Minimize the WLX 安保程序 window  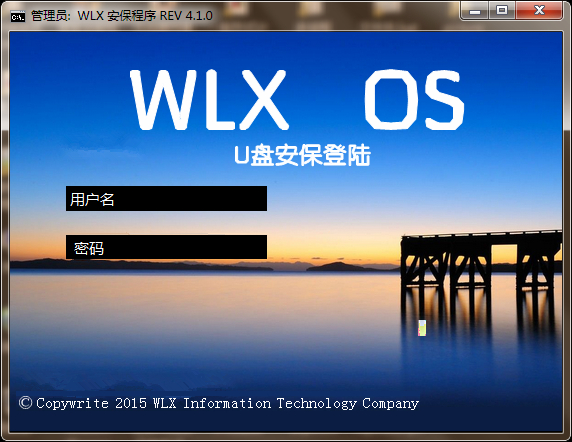coord(475,11)
